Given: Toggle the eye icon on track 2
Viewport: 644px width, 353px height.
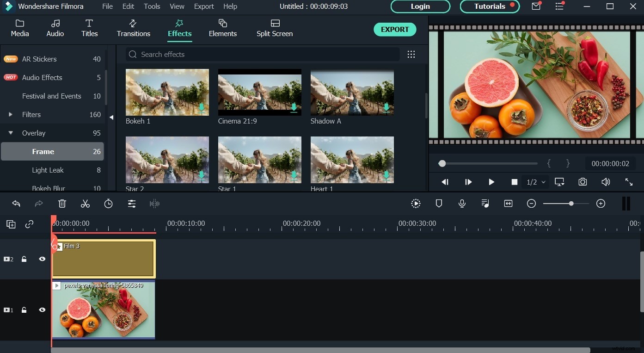Looking at the screenshot, I should [42, 259].
